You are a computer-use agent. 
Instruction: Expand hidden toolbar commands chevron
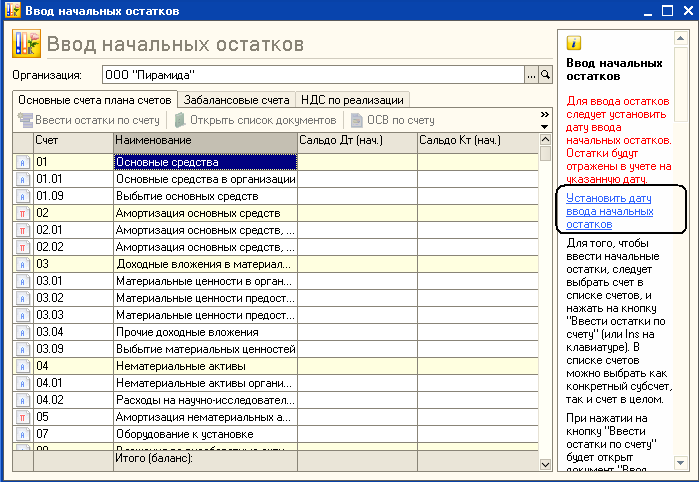pyautogui.click(x=544, y=115)
